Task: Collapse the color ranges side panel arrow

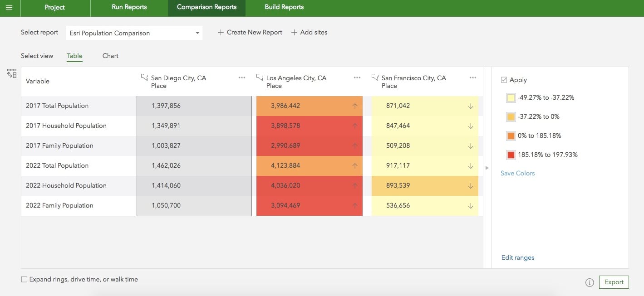Action: (x=487, y=168)
